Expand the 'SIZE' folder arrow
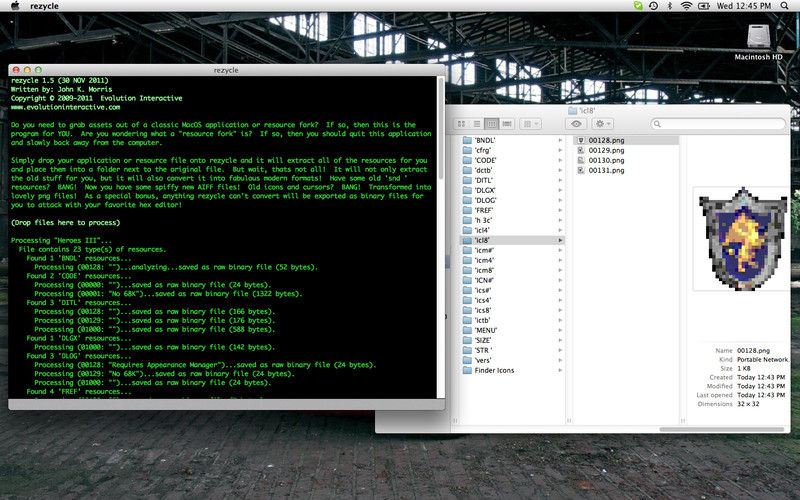The height and width of the screenshot is (500, 800). (x=560, y=340)
